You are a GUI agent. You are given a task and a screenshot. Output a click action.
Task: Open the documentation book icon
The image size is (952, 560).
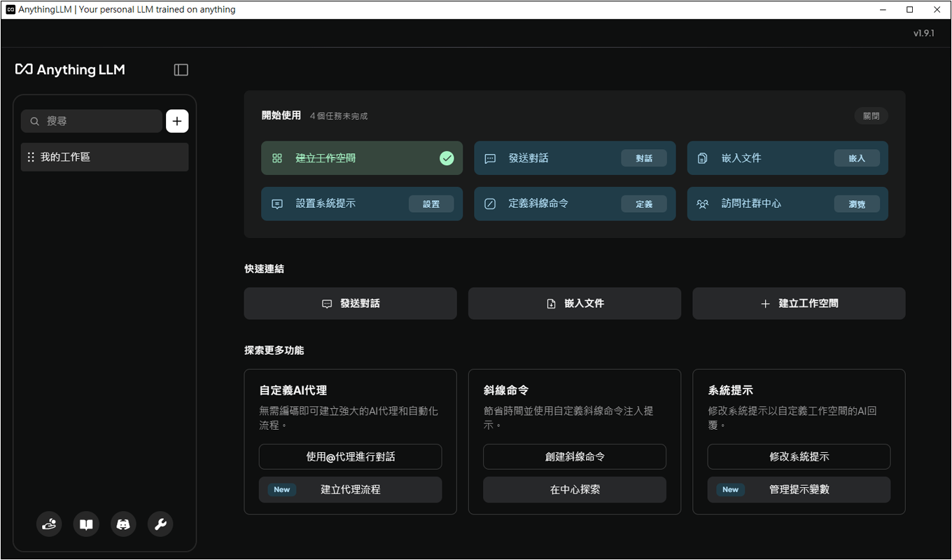[x=86, y=524]
